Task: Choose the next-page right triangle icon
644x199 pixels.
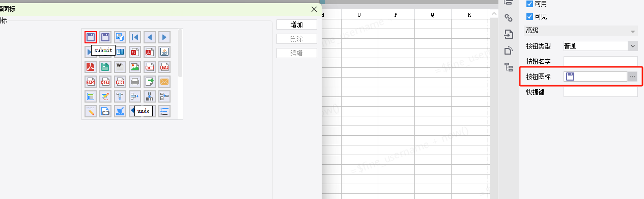Action: click(x=164, y=37)
